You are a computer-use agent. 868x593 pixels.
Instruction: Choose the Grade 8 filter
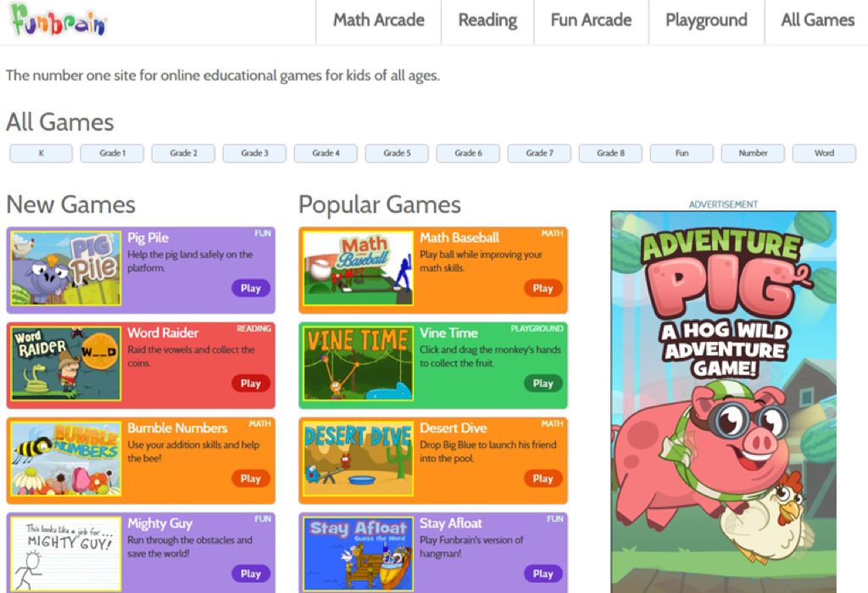point(610,153)
